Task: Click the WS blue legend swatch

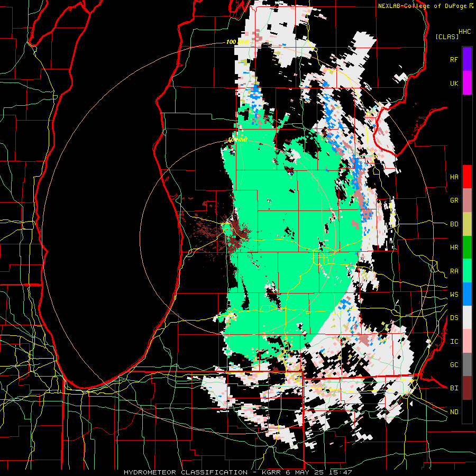Action: (x=467, y=294)
